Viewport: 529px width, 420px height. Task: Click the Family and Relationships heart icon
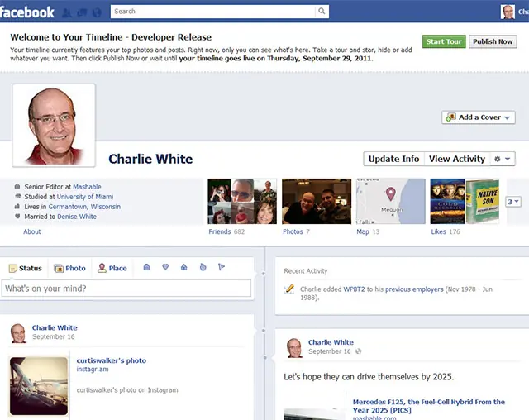tap(165, 267)
